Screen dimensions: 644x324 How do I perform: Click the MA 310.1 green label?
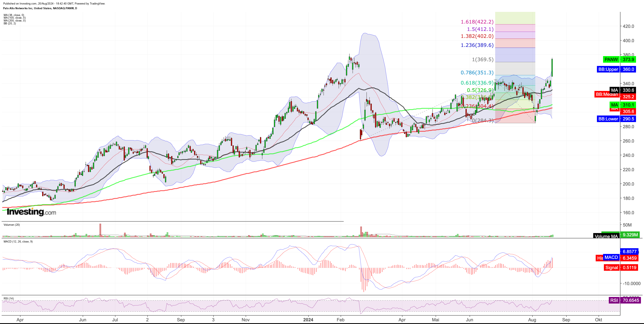pyautogui.click(x=623, y=105)
